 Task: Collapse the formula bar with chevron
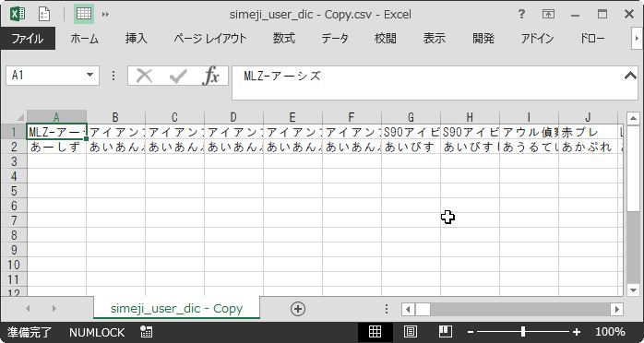coord(630,75)
